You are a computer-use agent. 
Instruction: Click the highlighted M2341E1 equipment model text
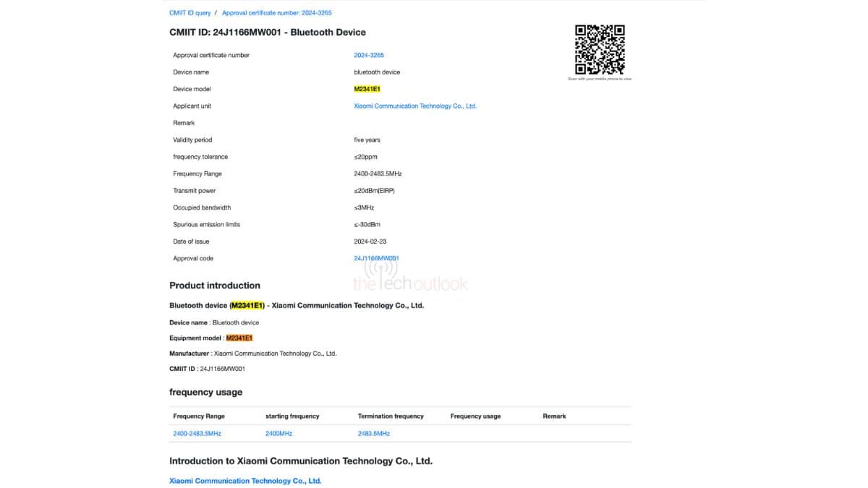(x=239, y=338)
